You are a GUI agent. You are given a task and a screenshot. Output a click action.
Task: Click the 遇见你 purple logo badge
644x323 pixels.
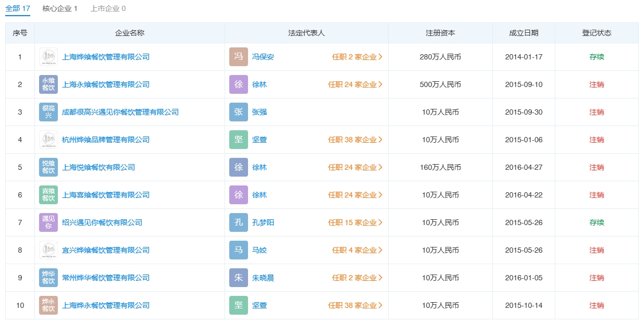tap(48, 222)
